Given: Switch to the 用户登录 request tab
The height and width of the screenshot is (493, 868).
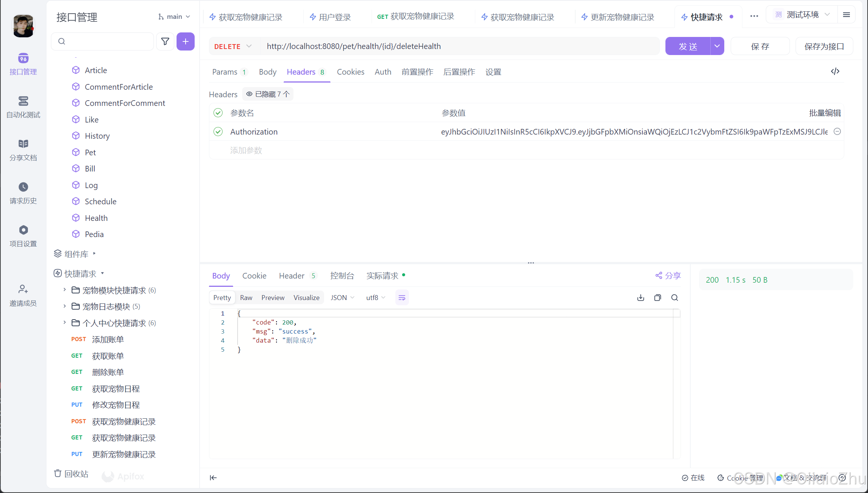Looking at the screenshot, I should [334, 17].
